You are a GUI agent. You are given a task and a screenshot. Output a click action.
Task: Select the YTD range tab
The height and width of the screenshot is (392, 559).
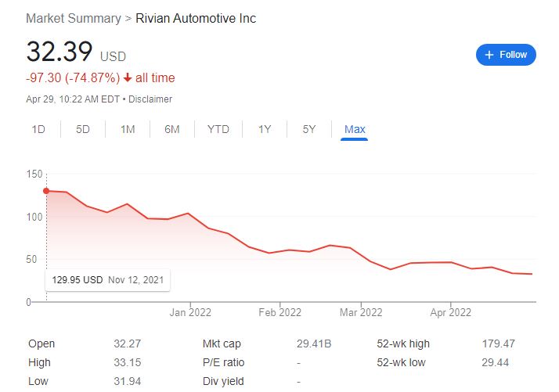(x=218, y=129)
